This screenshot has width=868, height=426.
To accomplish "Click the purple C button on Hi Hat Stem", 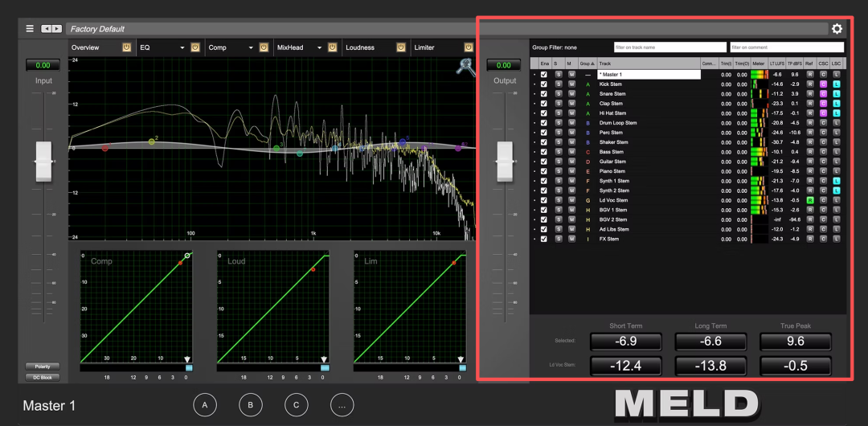I will click(823, 113).
